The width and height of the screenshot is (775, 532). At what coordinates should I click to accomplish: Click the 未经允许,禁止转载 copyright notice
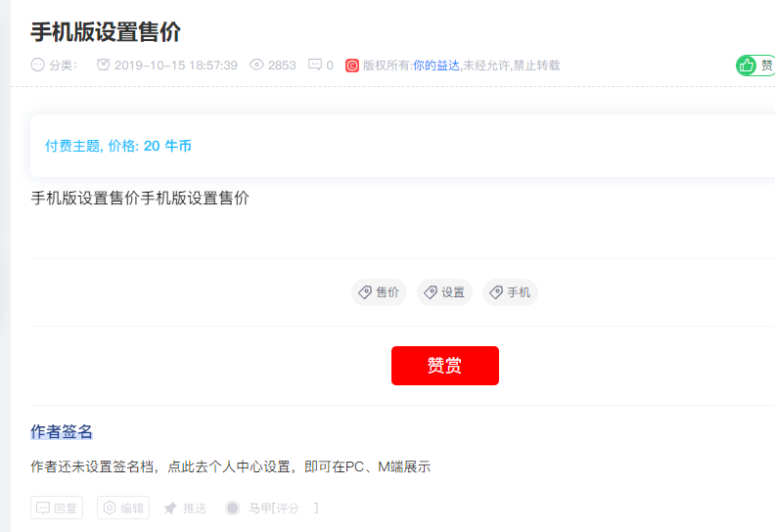511,66
